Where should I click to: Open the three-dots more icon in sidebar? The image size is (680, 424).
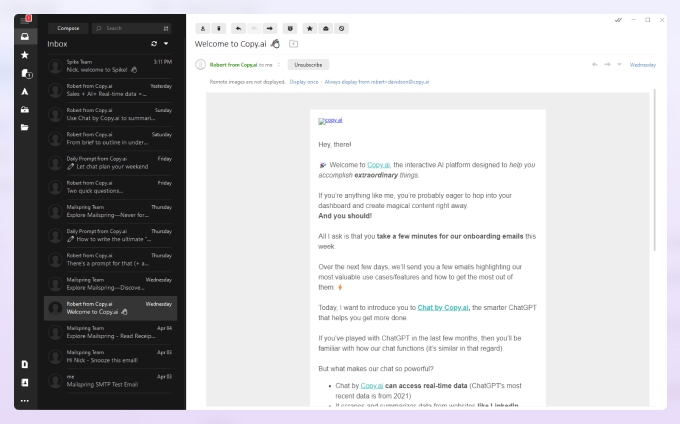click(25, 401)
